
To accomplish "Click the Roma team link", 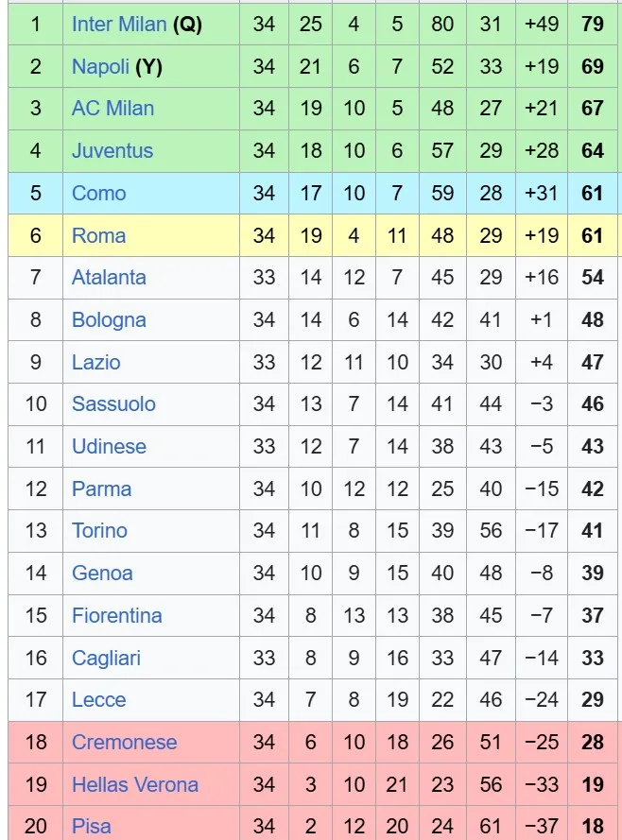I will pos(98,235).
